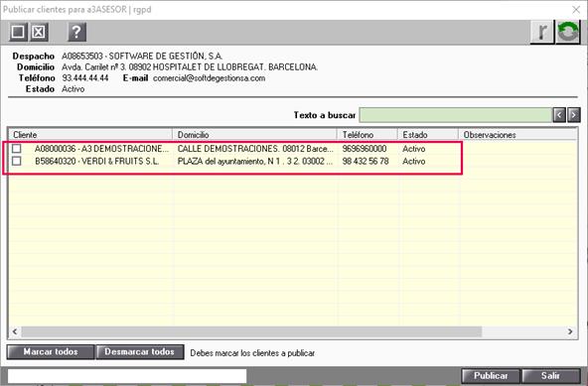Sort by the Estado column header

(428, 135)
